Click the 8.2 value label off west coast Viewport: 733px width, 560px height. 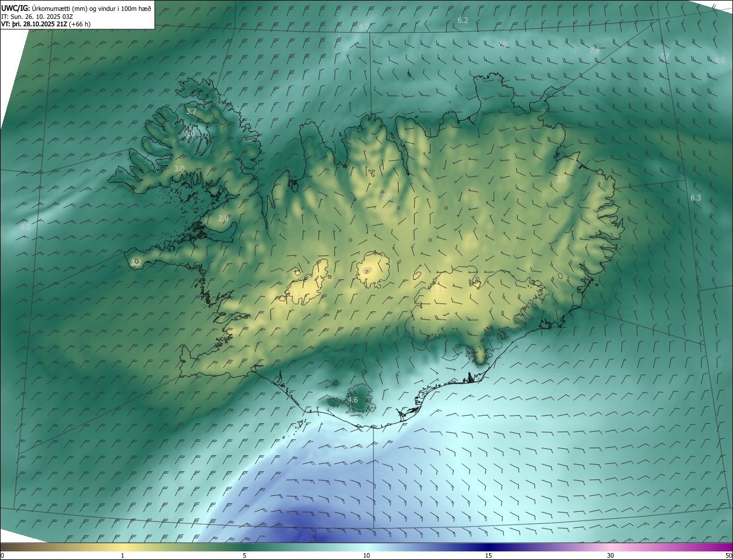click(25, 227)
